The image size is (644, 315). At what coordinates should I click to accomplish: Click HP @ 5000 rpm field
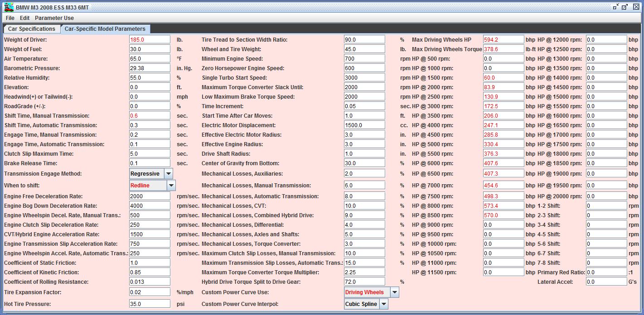(504, 144)
